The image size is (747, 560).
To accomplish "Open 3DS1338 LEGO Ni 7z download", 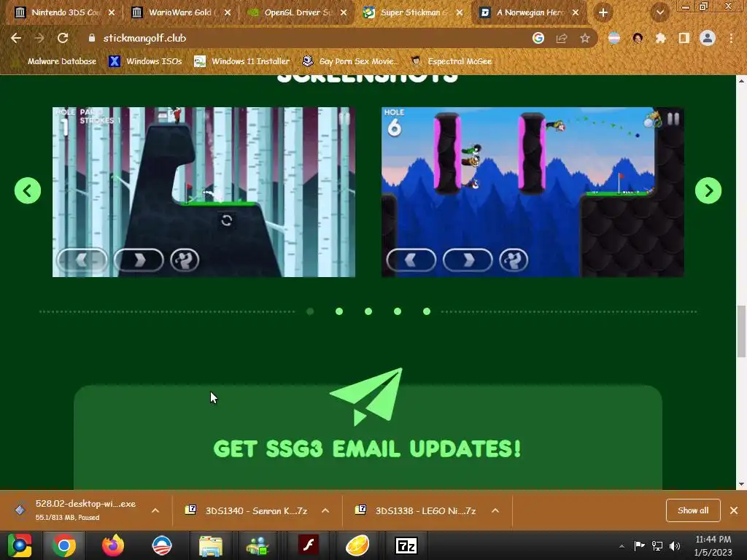I will (x=416, y=510).
